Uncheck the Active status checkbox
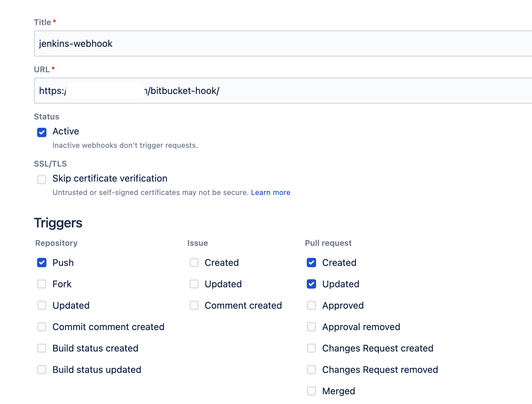This screenshot has width=532, height=404. tap(42, 132)
